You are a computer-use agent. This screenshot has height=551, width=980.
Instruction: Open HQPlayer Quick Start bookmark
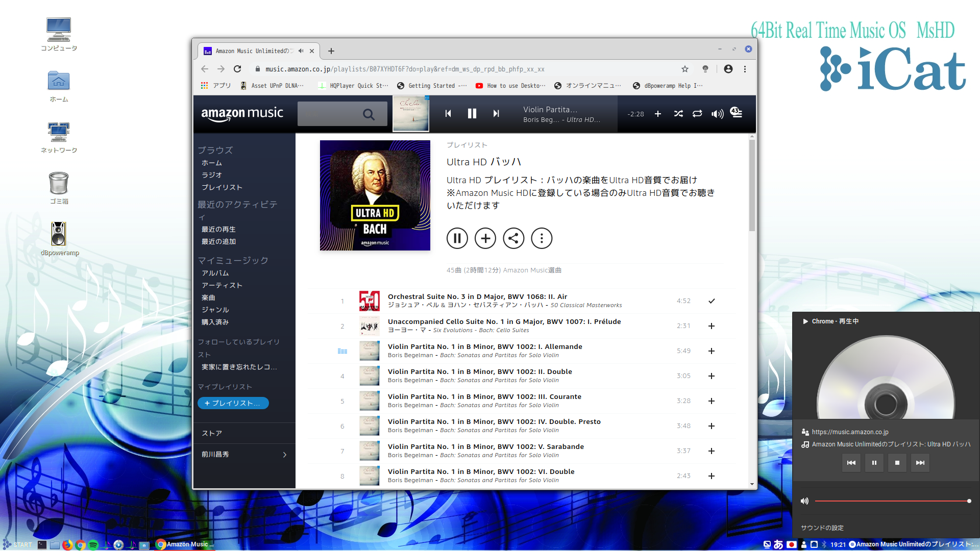353,86
